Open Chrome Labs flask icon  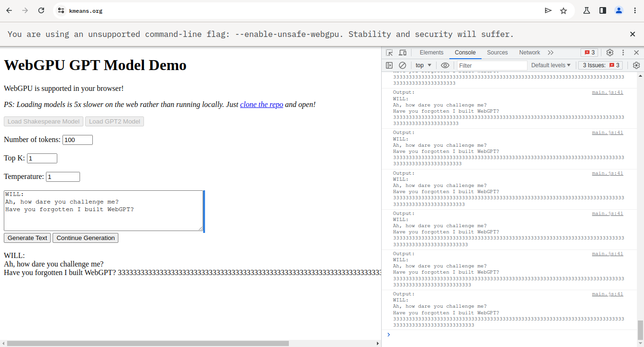pos(587,10)
